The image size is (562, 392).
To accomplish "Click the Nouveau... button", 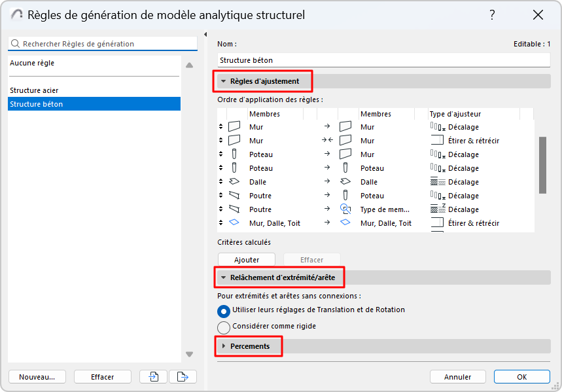I will (x=37, y=376).
